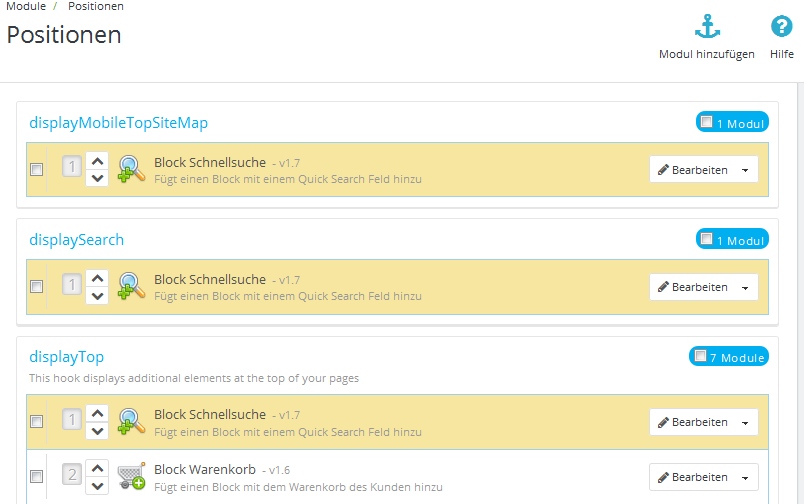This screenshot has width=804, height=504.
Task: Move displayMobileTopSiteMap Schnellsuche up with arrow
Action: coord(97,160)
